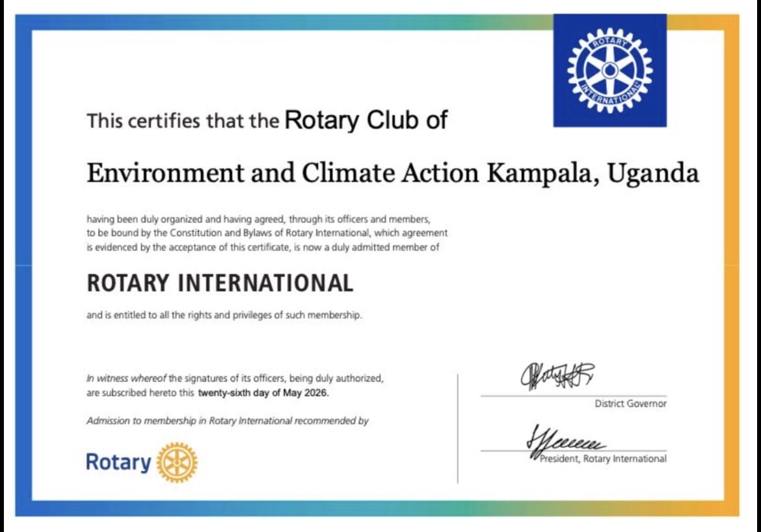Screen dimensions: 761x532
Task: Click the District Governor's signature
Action: (x=557, y=376)
